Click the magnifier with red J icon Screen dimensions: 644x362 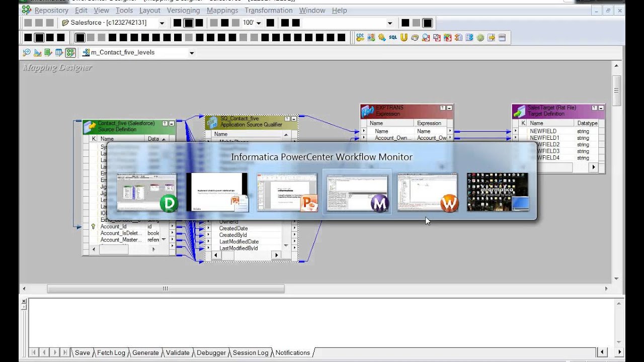click(426, 37)
